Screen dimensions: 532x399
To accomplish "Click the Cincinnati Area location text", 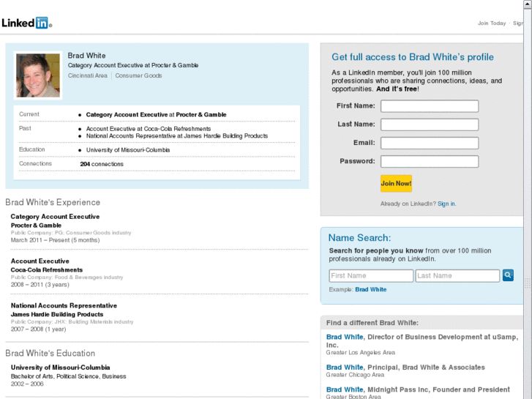I will 88,75.
